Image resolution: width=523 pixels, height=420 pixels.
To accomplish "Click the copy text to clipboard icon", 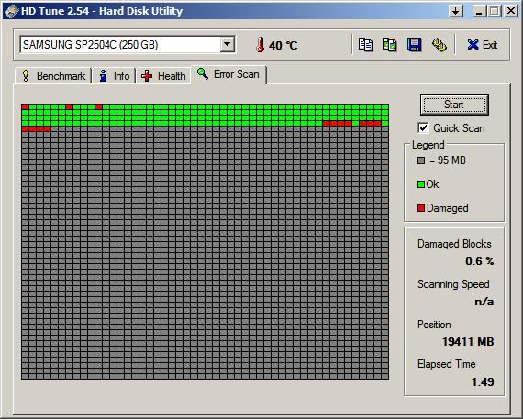I will click(x=365, y=45).
